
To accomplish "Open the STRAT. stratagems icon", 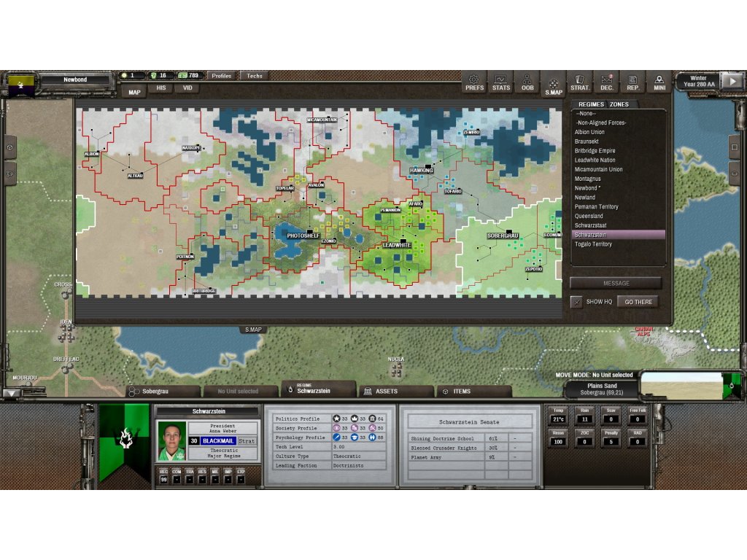I will [580, 82].
